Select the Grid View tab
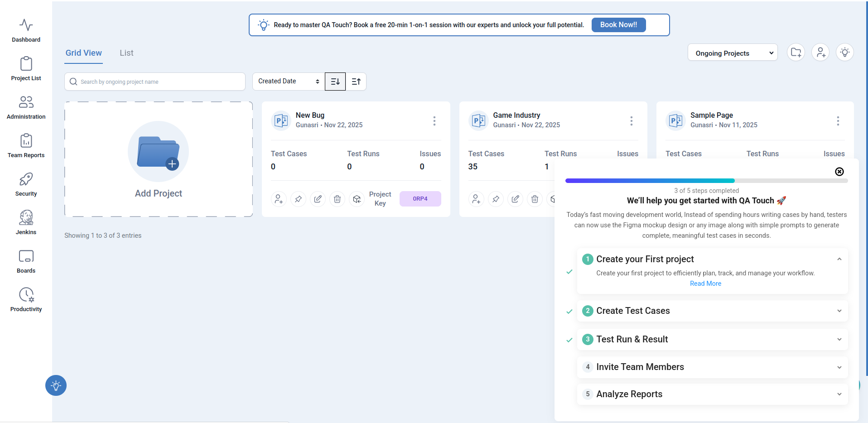Image resolution: width=868 pixels, height=423 pixels. click(84, 53)
